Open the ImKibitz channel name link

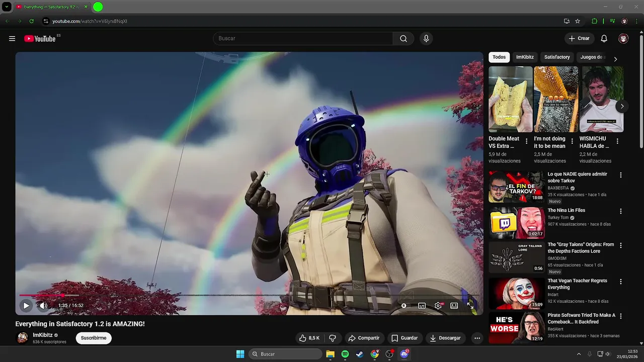43,335
